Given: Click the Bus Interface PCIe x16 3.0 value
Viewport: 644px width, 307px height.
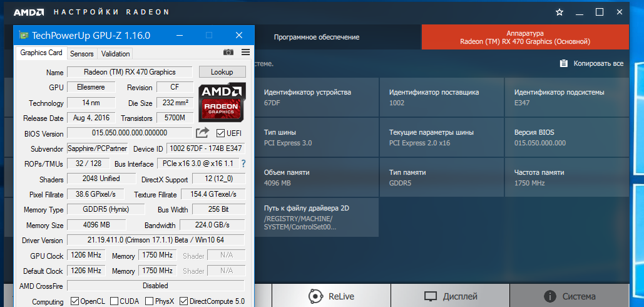Looking at the screenshot, I should [198, 163].
